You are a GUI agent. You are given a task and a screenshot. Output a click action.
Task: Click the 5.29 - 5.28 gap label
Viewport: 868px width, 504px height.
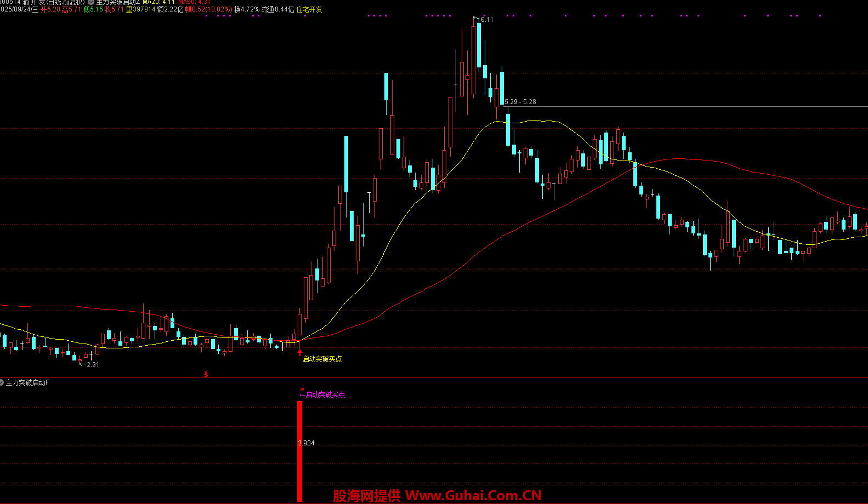coord(520,102)
